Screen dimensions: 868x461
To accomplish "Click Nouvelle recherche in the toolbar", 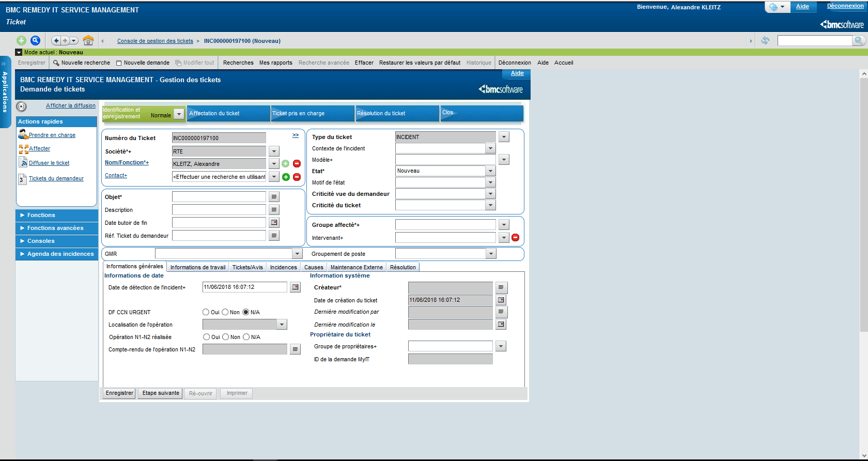I will [82, 63].
